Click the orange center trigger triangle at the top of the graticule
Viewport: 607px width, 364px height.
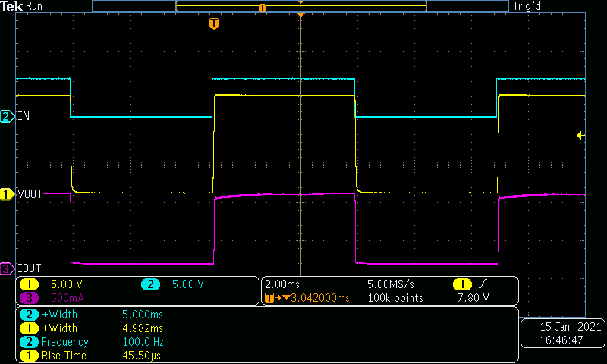(x=300, y=14)
